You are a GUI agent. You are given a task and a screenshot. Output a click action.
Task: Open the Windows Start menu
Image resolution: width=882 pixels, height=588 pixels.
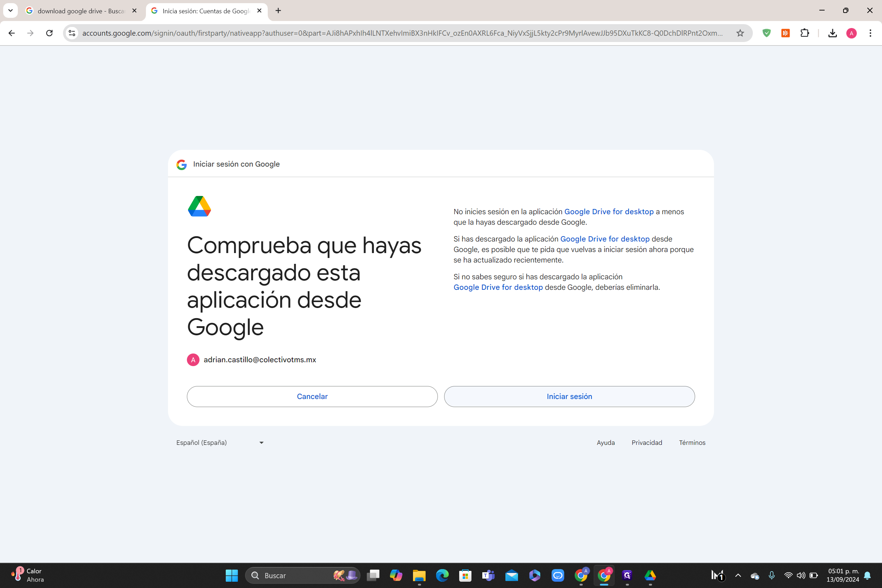(232, 575)
